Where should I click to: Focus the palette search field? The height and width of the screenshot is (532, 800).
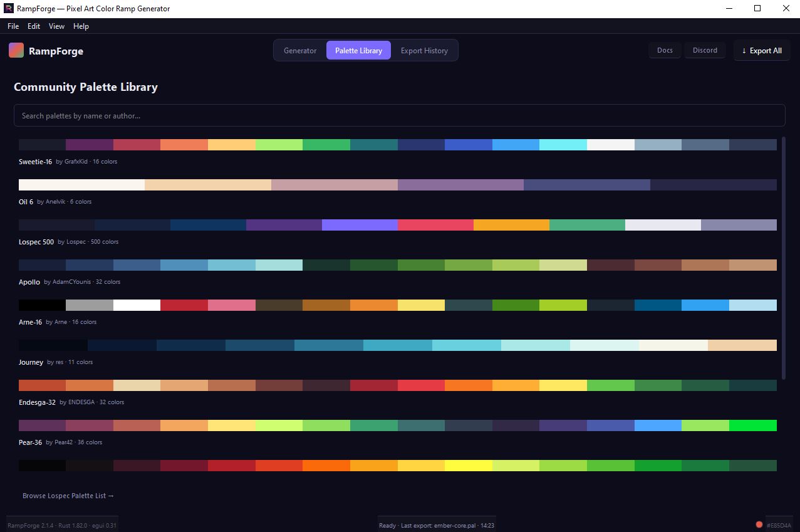(399, 115)
